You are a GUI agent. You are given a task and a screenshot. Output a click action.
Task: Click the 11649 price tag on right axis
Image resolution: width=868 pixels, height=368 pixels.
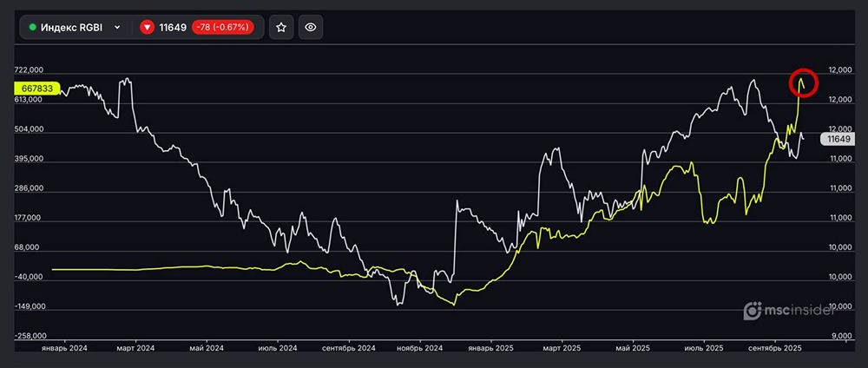click(838, 139)
